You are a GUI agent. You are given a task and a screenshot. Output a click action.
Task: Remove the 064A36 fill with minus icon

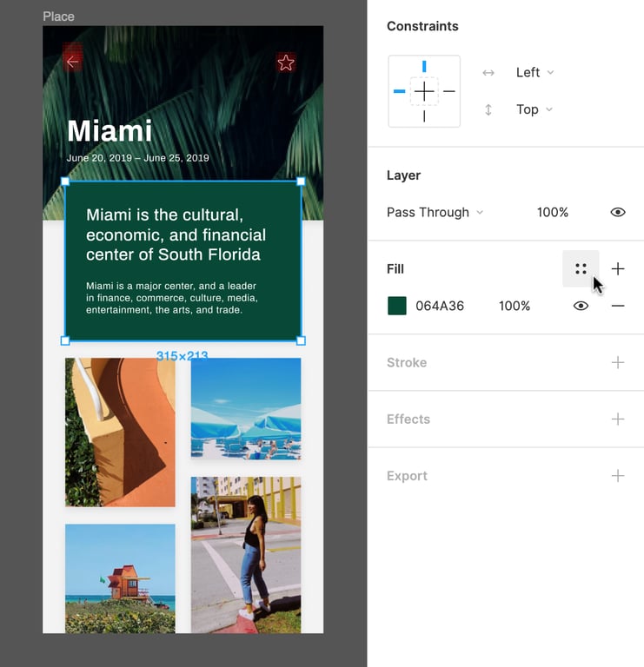618,306
